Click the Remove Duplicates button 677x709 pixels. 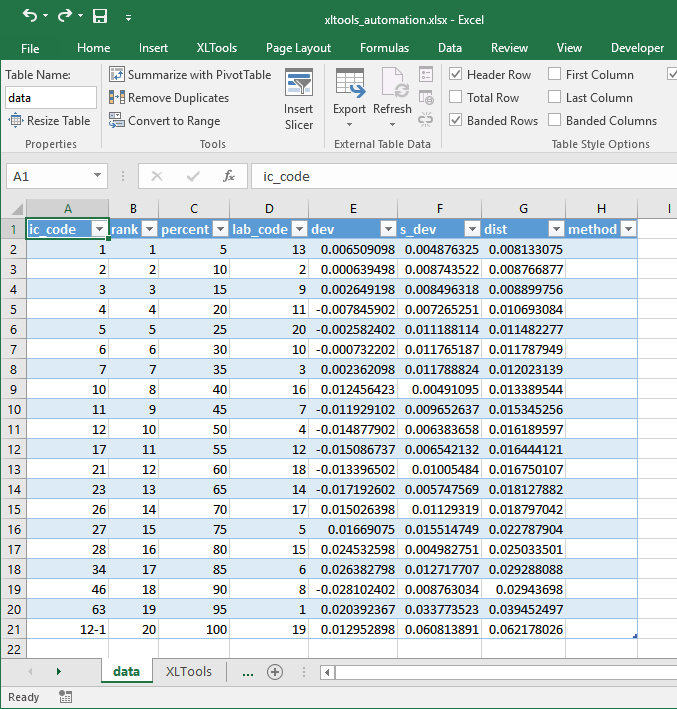pyautogui.click(x=169, y=98)
